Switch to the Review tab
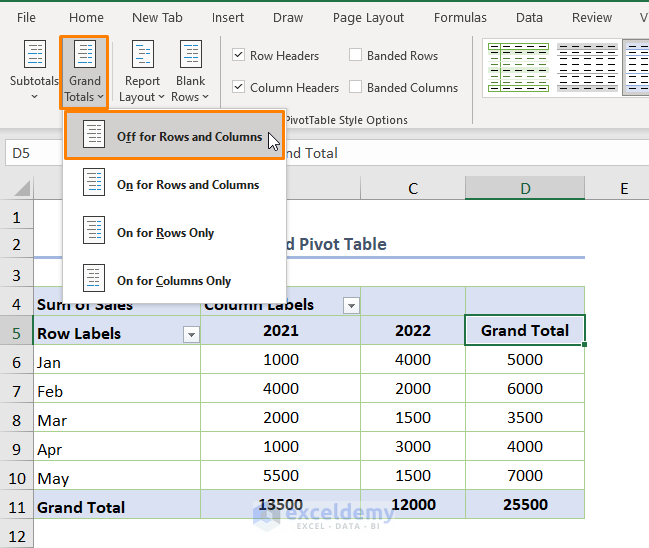Image resolution: width=649 pixels, height=548 pixels. pos(591,17)
